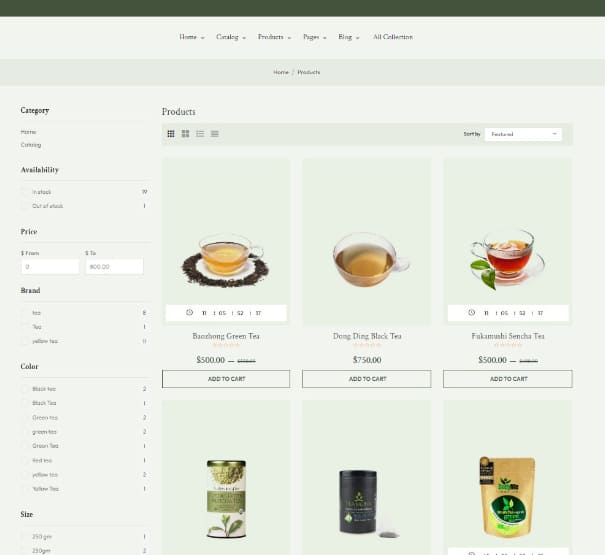Click clock icon on Baozhong Green Tea timer
The width and height of the screenshot is (605, 555).
(x=190, y=313)
